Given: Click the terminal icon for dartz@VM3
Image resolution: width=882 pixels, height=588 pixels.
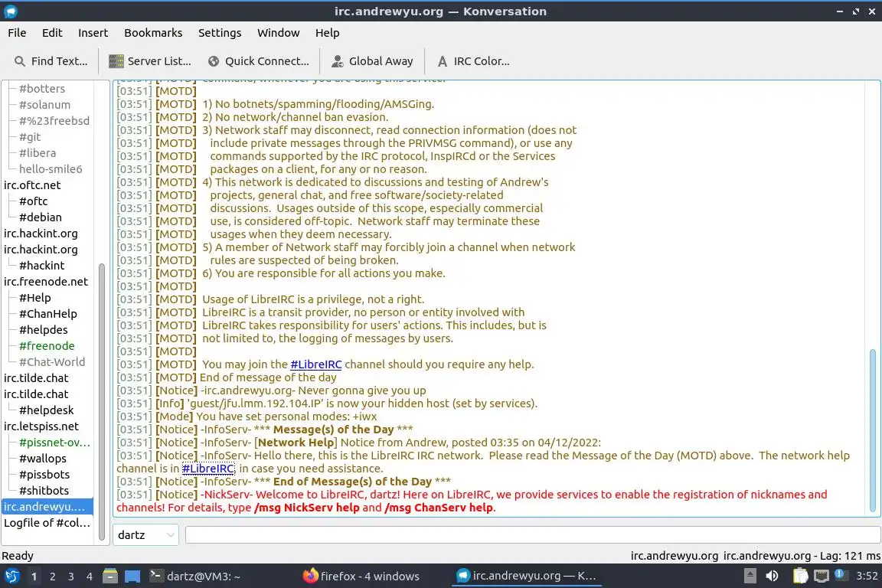Looking at the screenshot, I should pos(156,576).
